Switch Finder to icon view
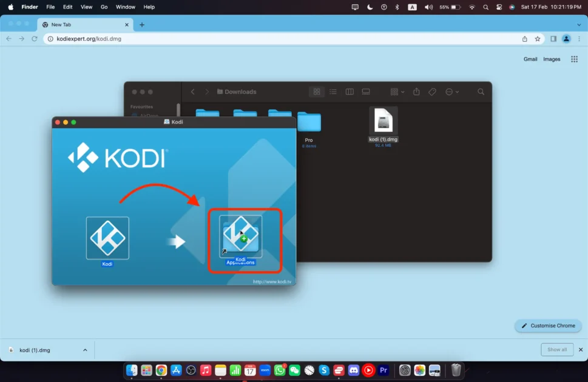 (x=317, y=92)
